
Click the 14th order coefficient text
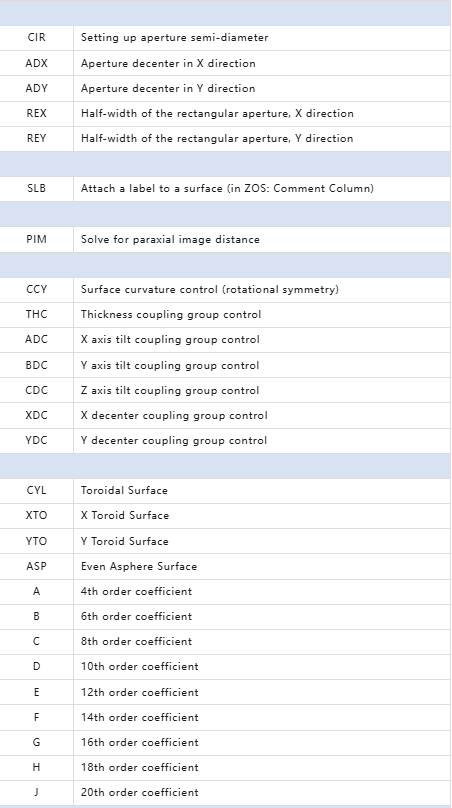click(139, 717)
